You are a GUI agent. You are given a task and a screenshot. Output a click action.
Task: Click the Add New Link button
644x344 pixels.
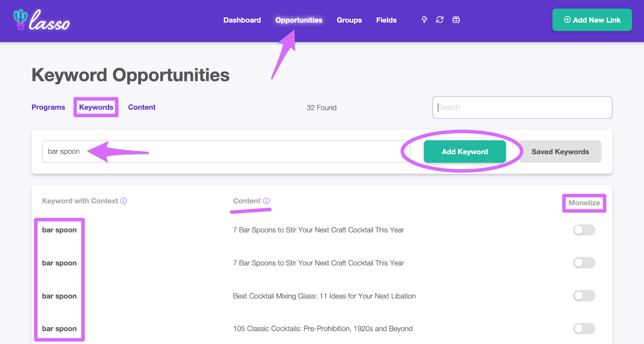click(x=592, y=20)
